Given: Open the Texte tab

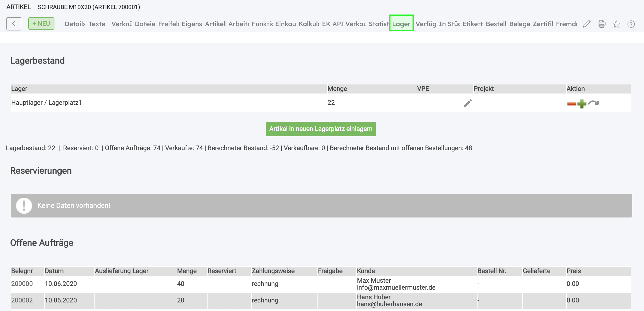Looking at the screenshot, I should tap(97, 24).
